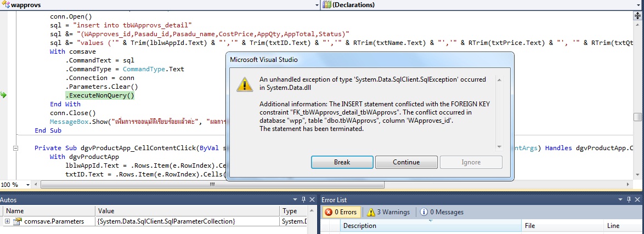Image resolution: width=644 pixels, height=234 pixels.
Task: Click the Value column header in Autos
Action: pyautogui.click(x=187, y=211)
